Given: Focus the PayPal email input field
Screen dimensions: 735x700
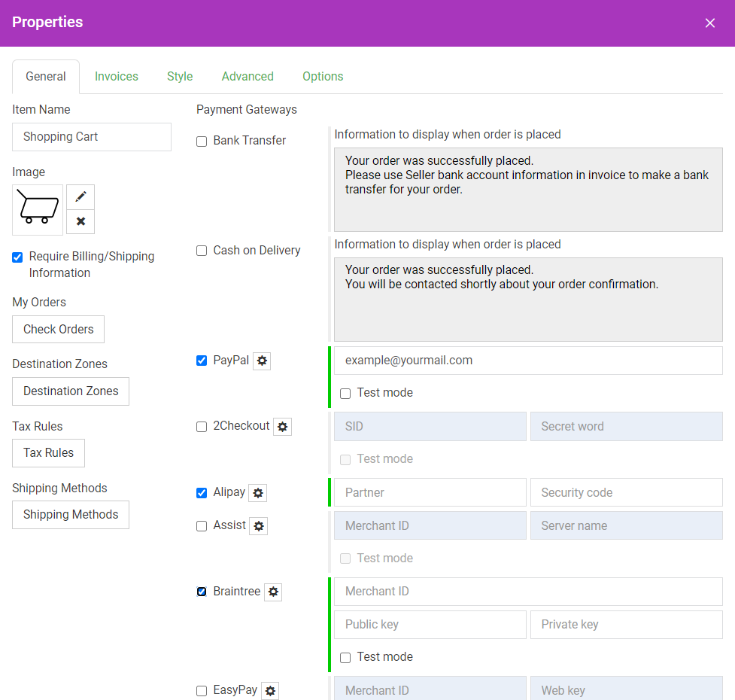Looking at the screenshot, I should click(x=528, y=361).
